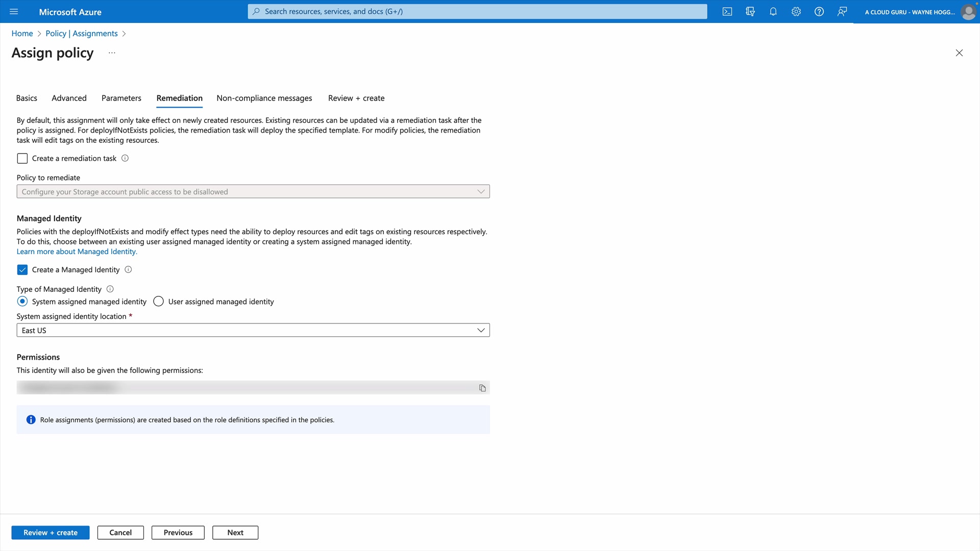Open the Help question mark icon
The width and height of the screenshot is (980, 551).
coord(819,12)
